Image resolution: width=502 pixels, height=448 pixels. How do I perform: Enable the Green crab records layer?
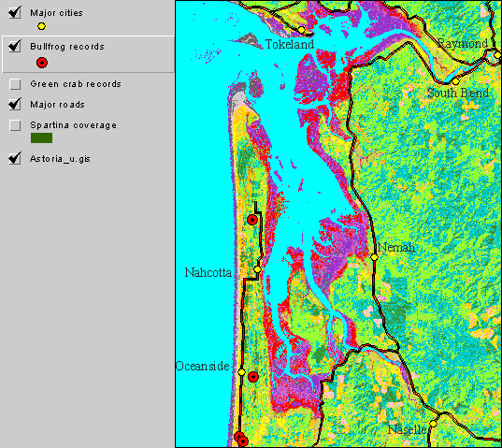coord(15,84)
